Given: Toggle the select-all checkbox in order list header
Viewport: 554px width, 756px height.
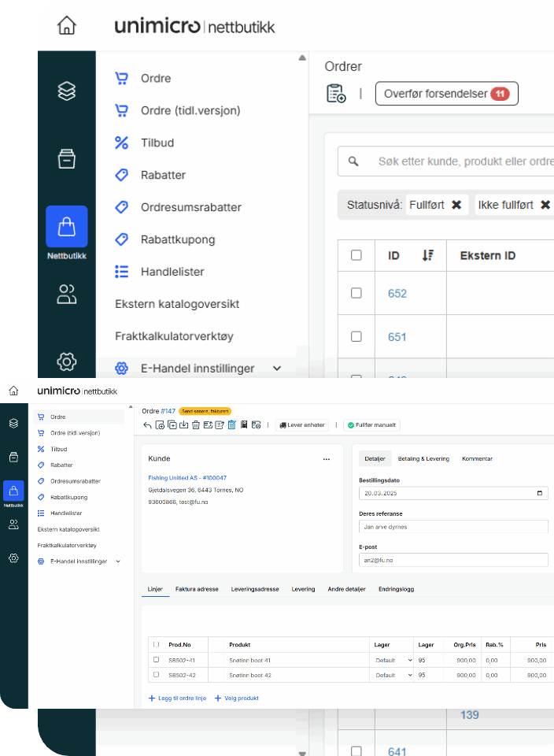Looking at the screenshot, I should point(356,255).
